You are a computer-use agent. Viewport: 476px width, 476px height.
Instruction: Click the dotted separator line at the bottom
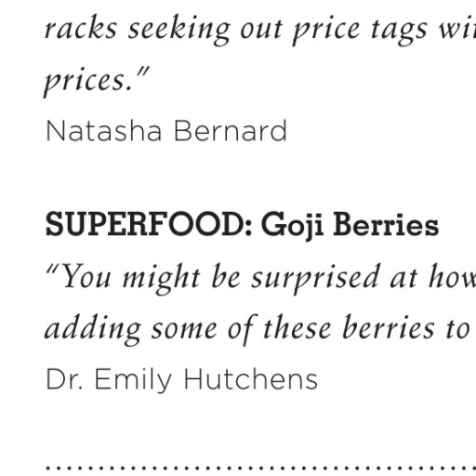pos(260,469)
